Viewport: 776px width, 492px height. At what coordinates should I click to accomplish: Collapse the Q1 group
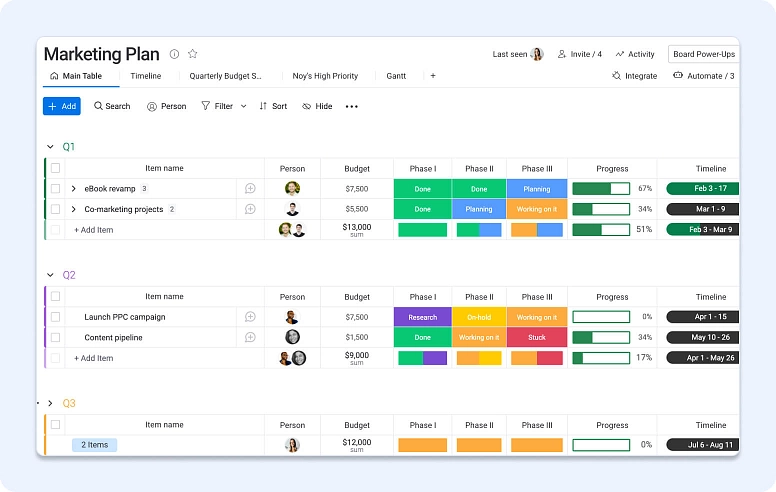[50, 147]
